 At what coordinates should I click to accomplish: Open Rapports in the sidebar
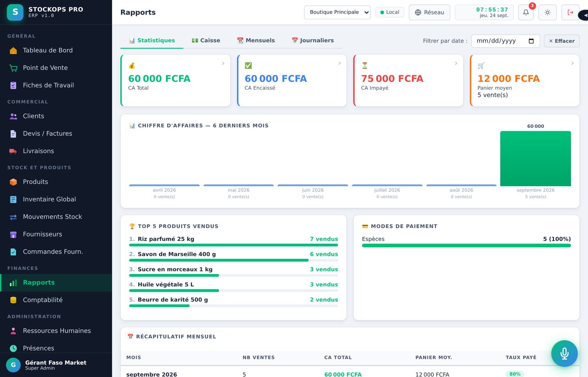pos(56,283)
